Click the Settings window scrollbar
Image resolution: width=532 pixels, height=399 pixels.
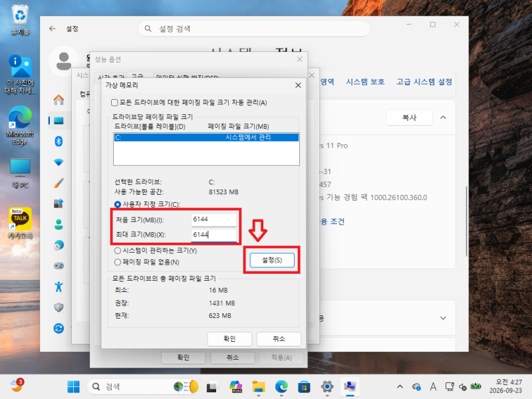pos(467,221)
